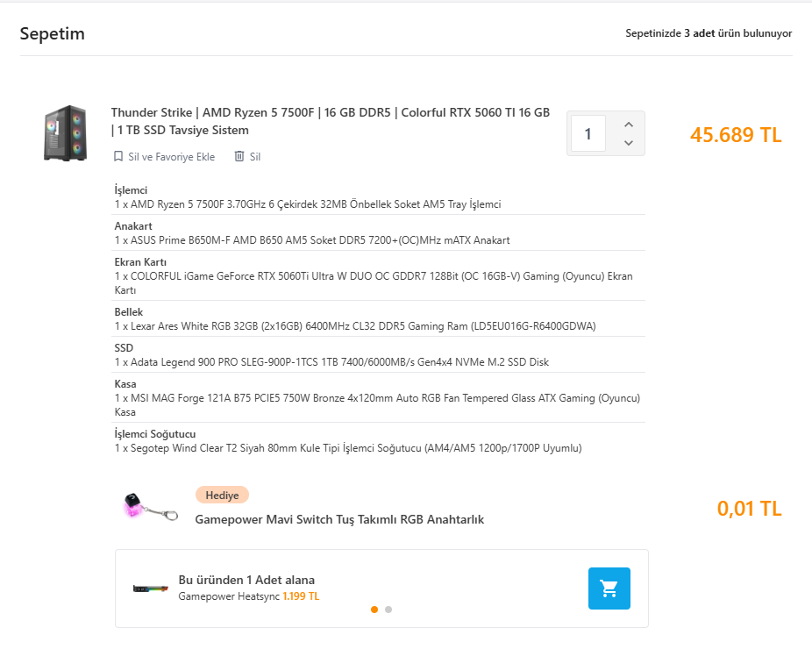812x649 pixels.
Task: Click the Adata Legend 900 PRO SSD row
Action: 380,355
